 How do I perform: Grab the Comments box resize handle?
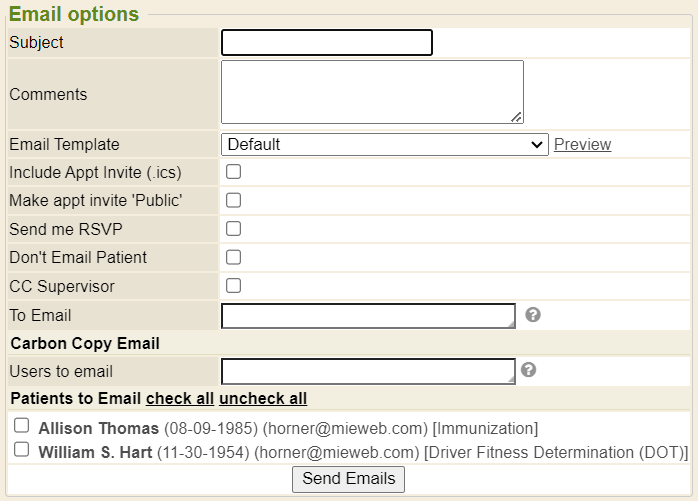tap(517, 118)
